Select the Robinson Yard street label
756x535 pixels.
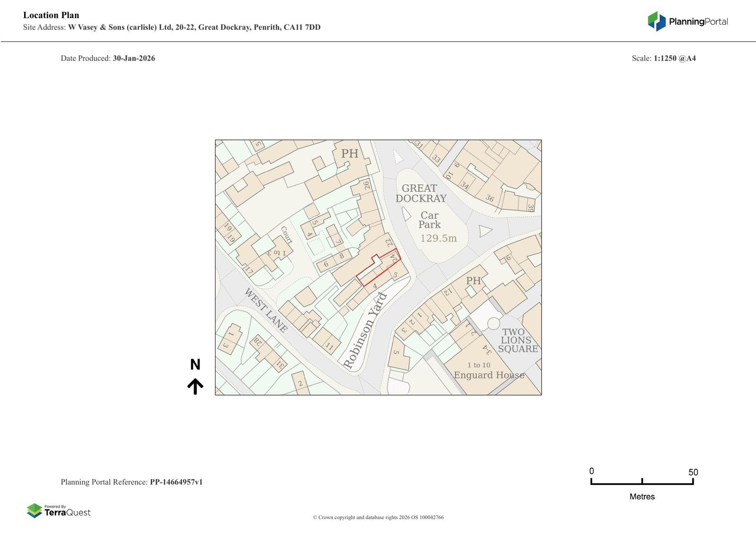tap(365, 331)
